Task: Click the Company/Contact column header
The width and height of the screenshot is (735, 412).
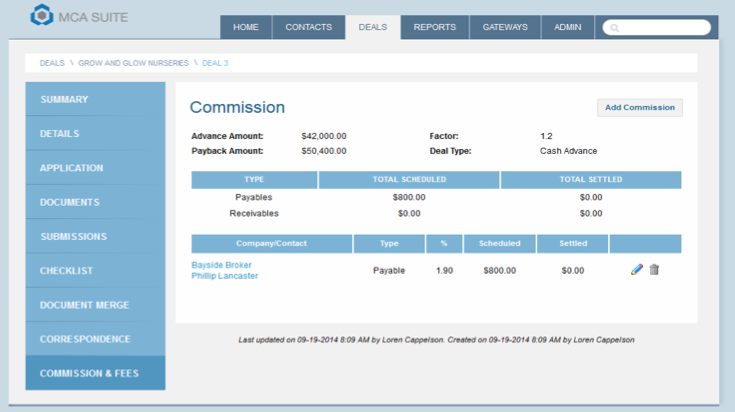Action: pos(271,244)
